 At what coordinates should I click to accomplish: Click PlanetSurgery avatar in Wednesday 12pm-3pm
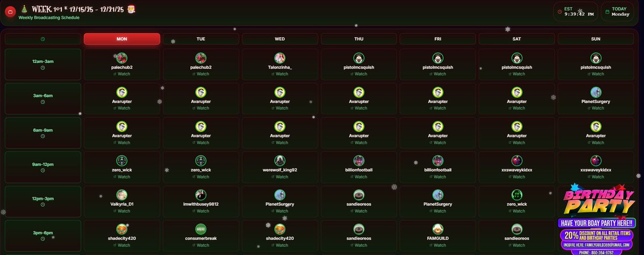tap(280, 194)
